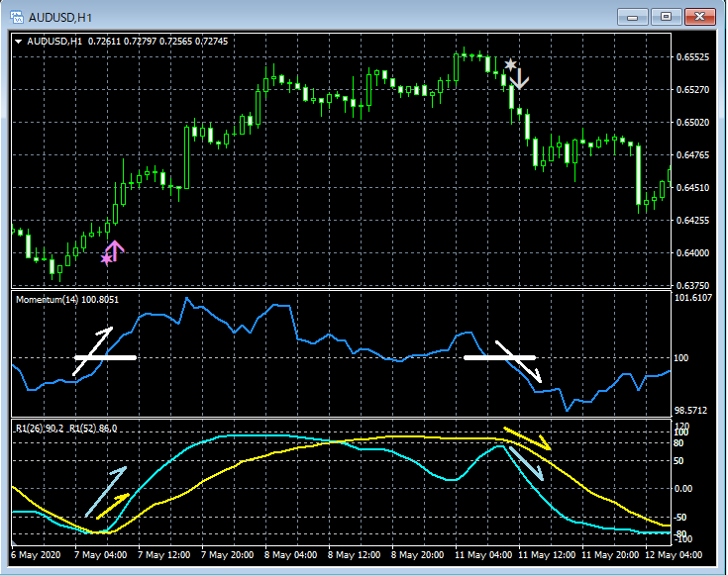
Task: Click the white down arrow sell signal
Action: (520, 79)
